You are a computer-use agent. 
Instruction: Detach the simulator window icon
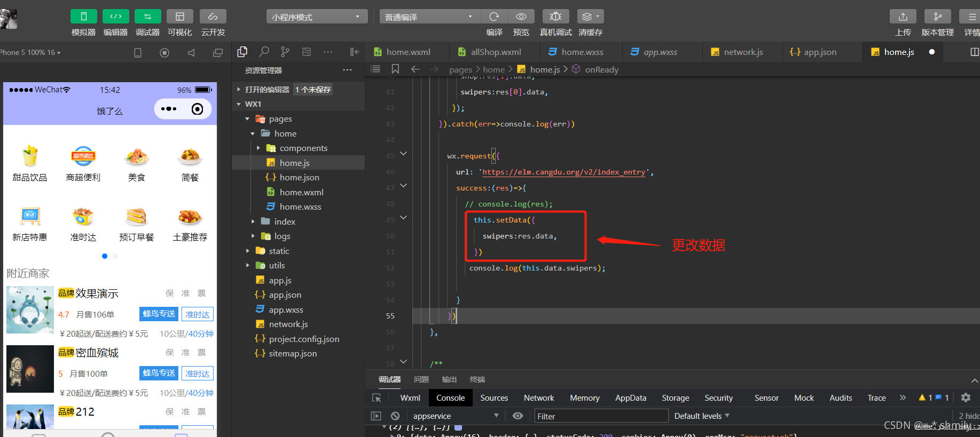tap(218, 52)
